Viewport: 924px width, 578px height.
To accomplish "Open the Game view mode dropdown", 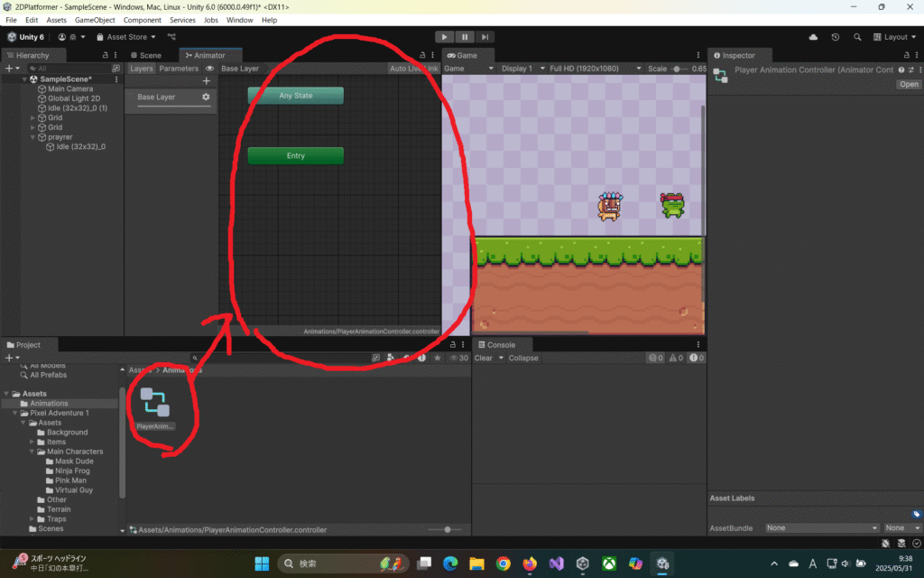I will point(468,69).
